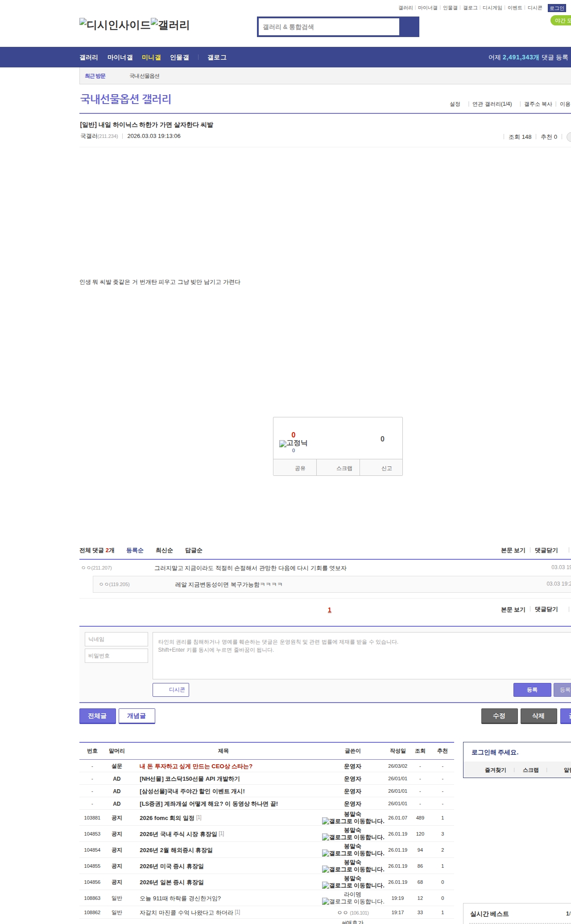Screen dimensions: 571x924
Task: Click the 개념글 button
Action: [137, 716]
